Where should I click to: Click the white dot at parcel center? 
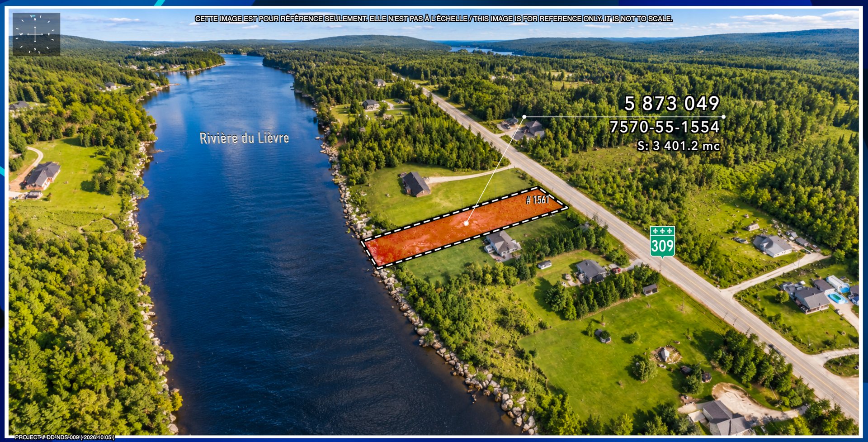pyautogui.click(x=466, y=223)
